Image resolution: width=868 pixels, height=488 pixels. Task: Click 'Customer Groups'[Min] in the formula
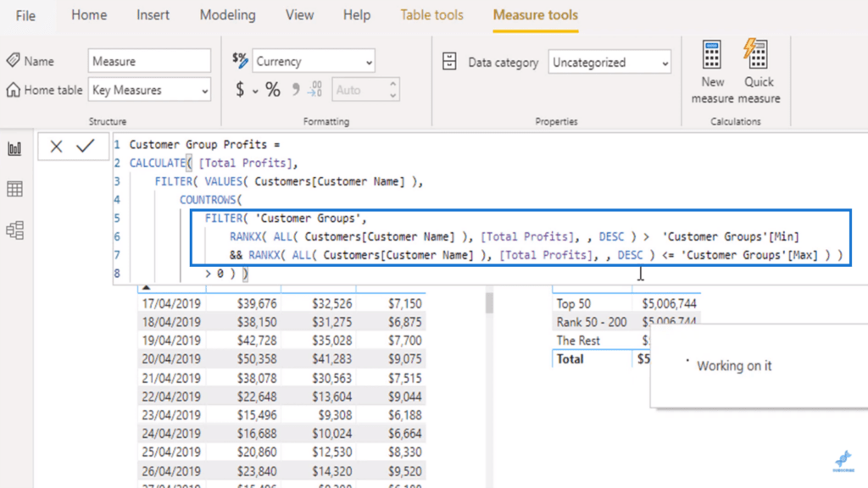coord(731,237)
